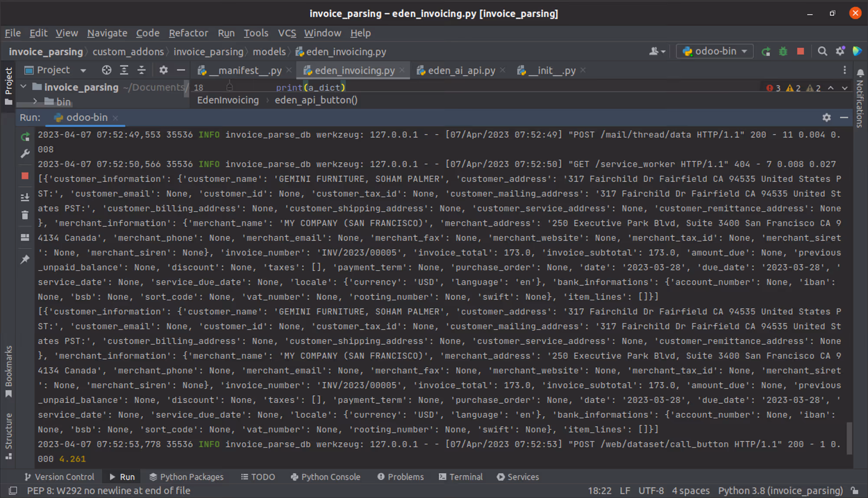
Task: Open odoo-bin run configuration dropdown
Action: (x=714, y=51)
